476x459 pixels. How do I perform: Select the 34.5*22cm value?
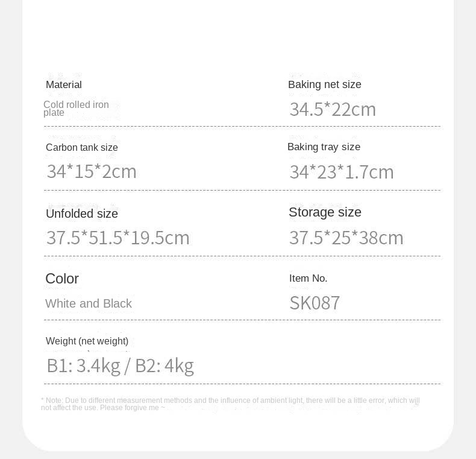tap(333, 109)
